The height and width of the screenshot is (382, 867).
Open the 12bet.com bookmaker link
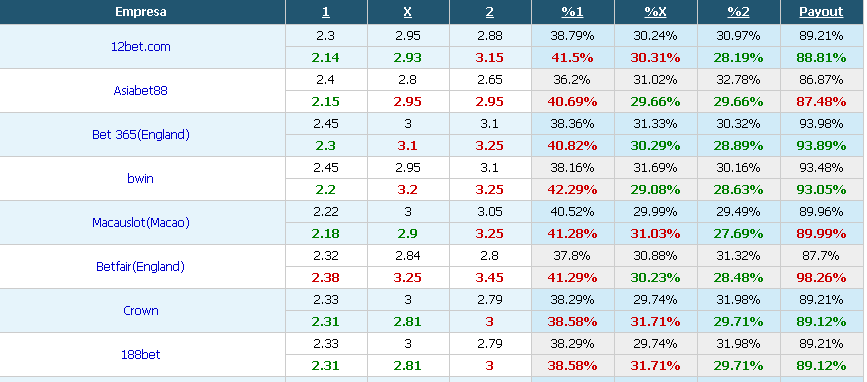pos(140,47)
